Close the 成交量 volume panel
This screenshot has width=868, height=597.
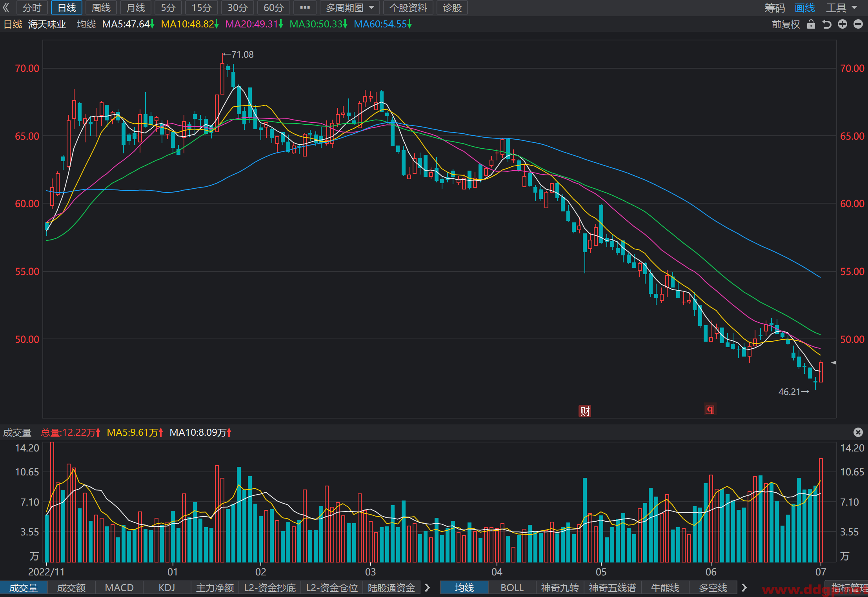858,432
